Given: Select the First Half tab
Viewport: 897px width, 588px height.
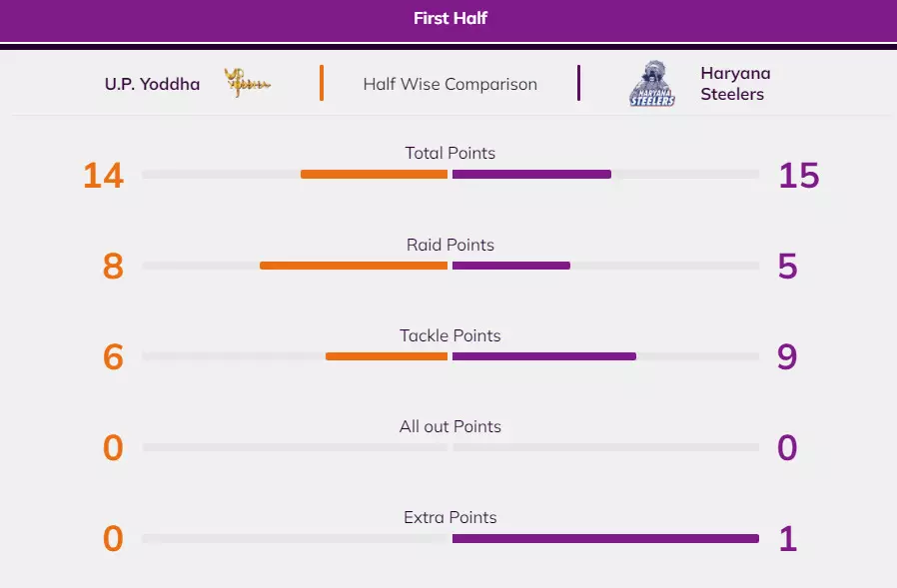Looking at the screenshot, I should coord(449,18).
